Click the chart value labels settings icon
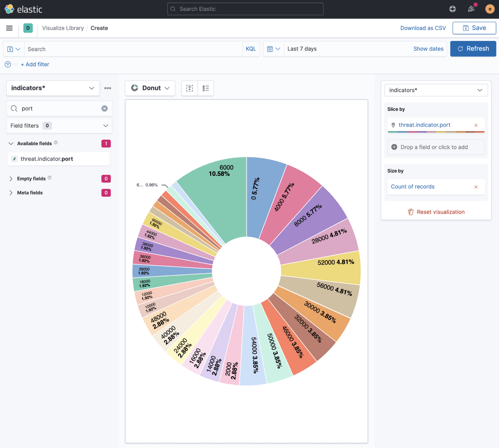The image size is (499, 448). [x=190, y=88]
